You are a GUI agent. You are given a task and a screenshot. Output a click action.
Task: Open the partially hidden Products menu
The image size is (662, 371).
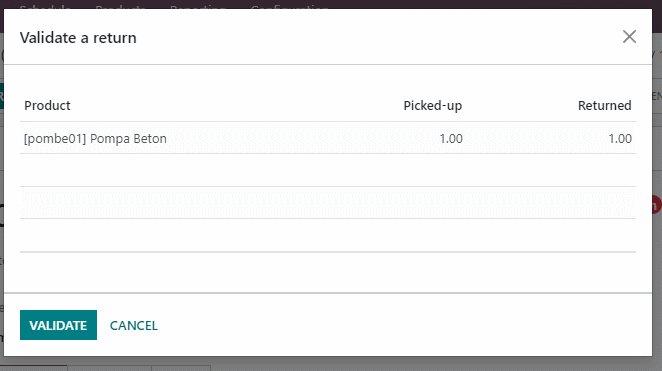tap(120, 7)
